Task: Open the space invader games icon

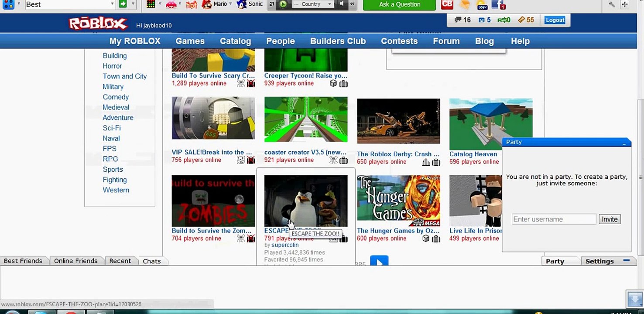Action: [x=171, y=4]
